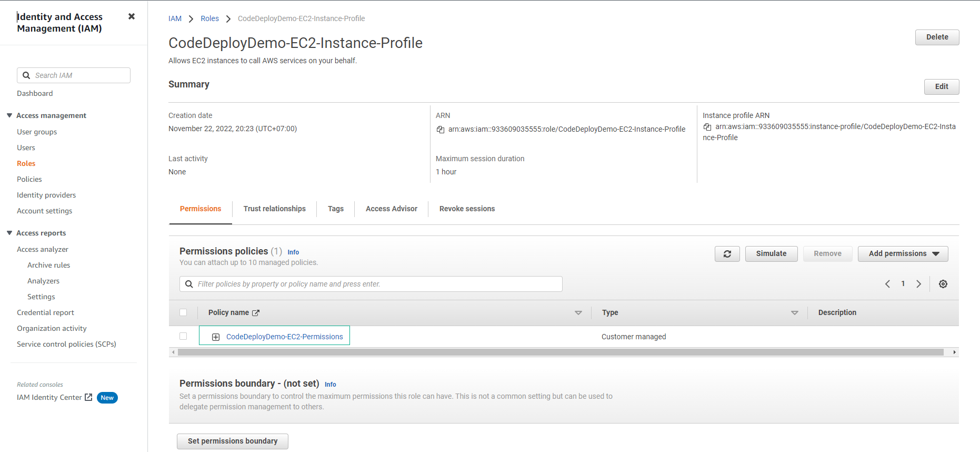The width and height of the screenshot is (980, 452).
Task: Go to previous policies page
Action: point(887,284)
